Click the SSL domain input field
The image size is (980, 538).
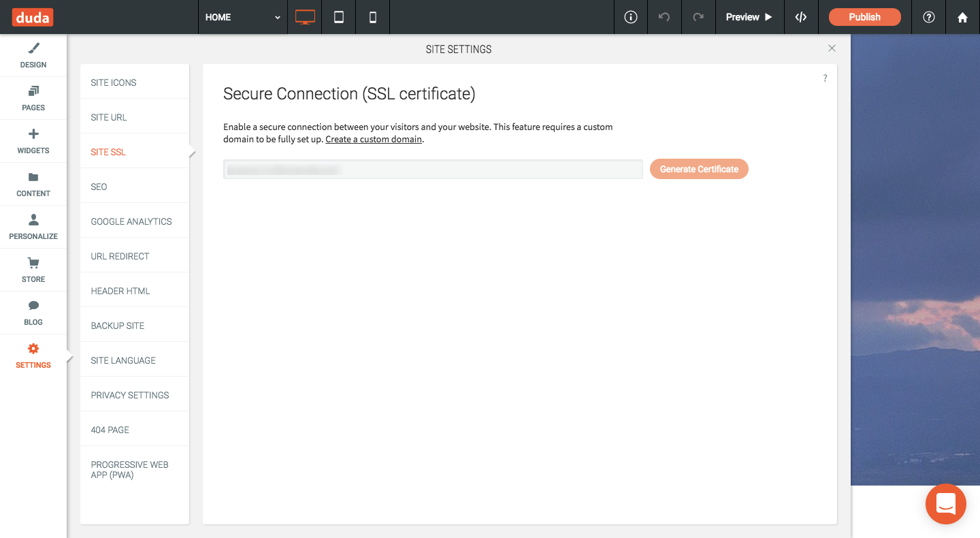point(433,170)
